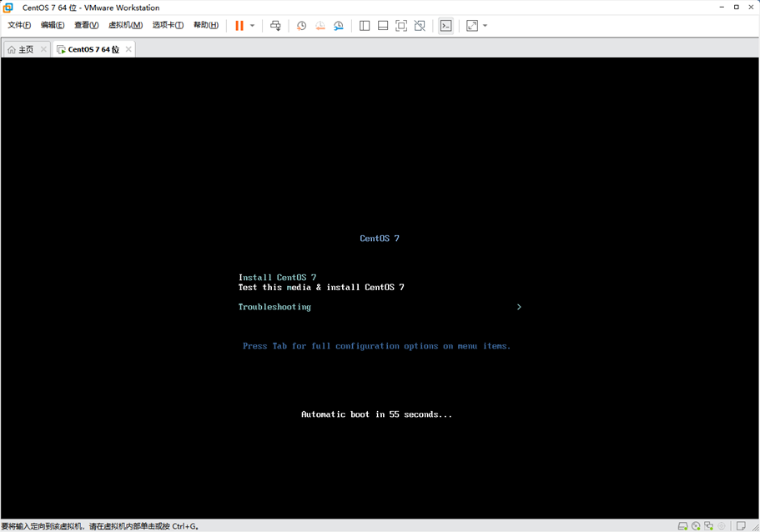The width and height of the screenshot is (760, 532).
Task: Open the message log status icon
Action: coord(741,526)
